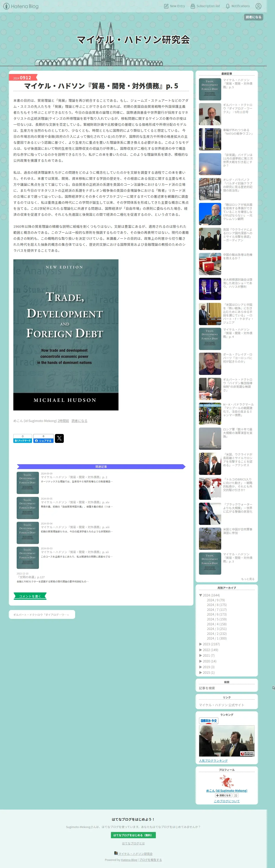275x868 pixels.
Task: Expand the 2020 (14) archive
Action: click(x=208, y=661)
